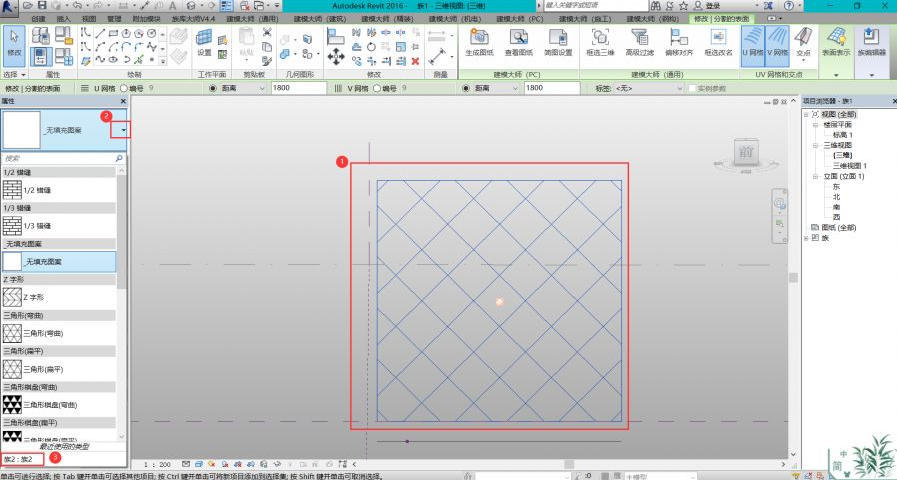Screen dimensions: 897x480
Task: Select the U 网格 距离 radio button
Action: [x=213, y=88]
